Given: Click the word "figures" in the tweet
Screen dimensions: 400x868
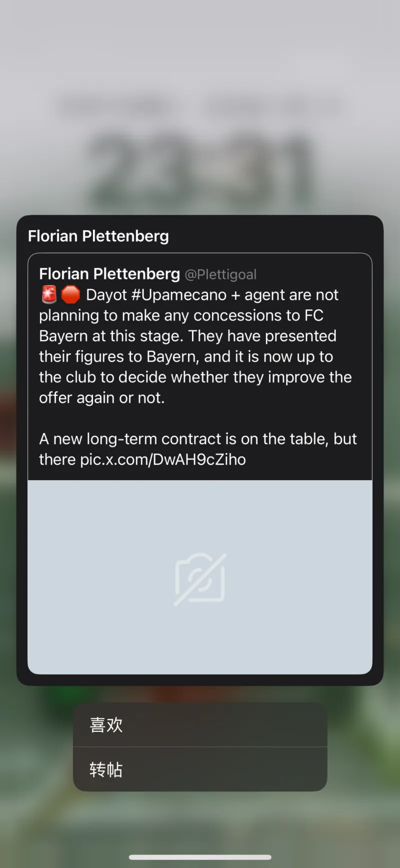Looking at the screenshot, I should [102, 356].
